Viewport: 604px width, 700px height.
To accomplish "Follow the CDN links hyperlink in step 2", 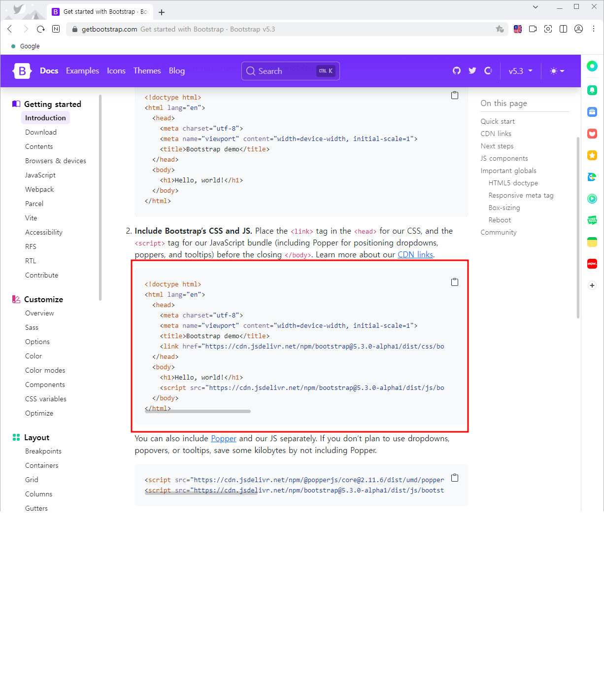I will 415,255.
